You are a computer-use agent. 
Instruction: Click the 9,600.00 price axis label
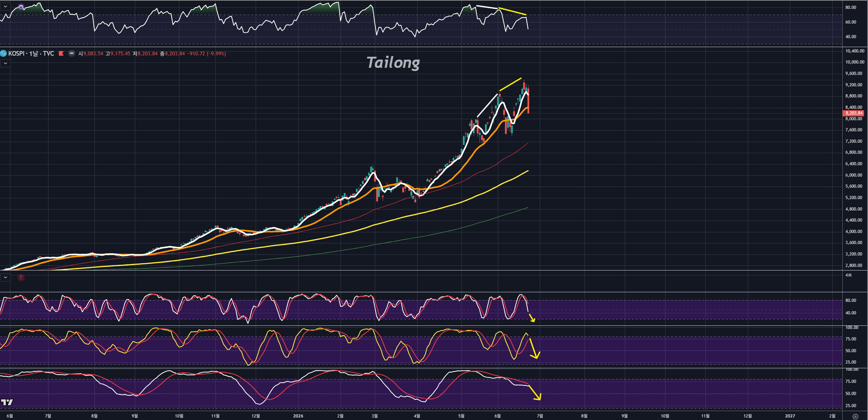click(x=854, y=74)
